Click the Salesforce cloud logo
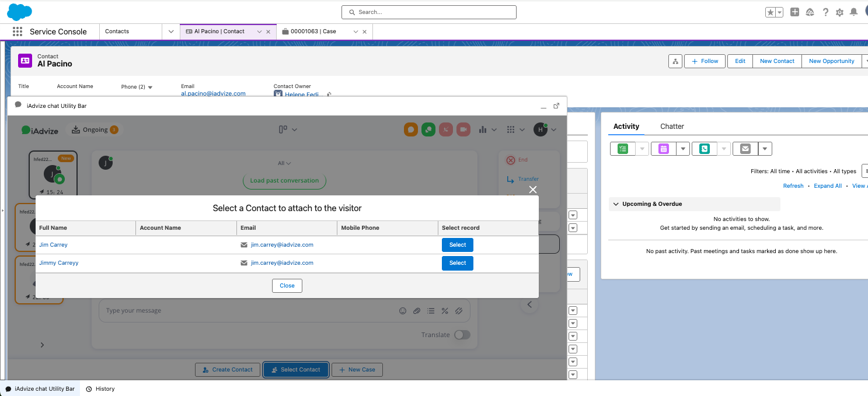Viewport: 868px width, 396px height. (x=19, y=12)
